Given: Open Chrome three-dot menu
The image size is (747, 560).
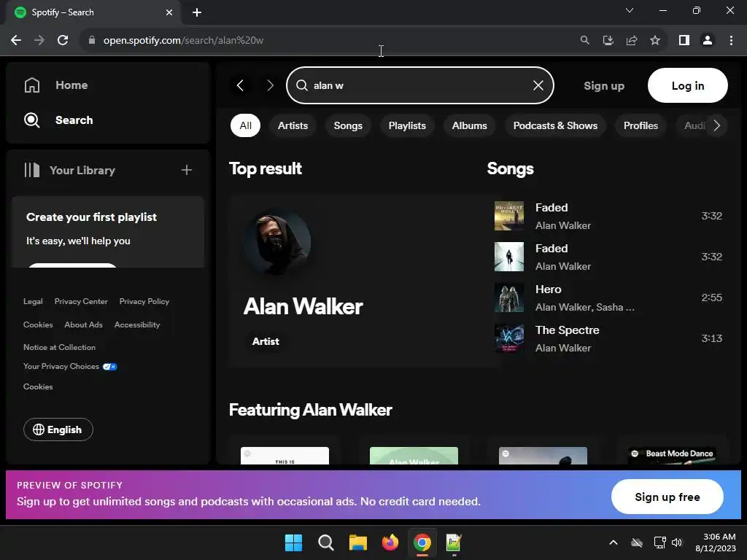Looking at the screenshot, I should (x=731, y=41).
